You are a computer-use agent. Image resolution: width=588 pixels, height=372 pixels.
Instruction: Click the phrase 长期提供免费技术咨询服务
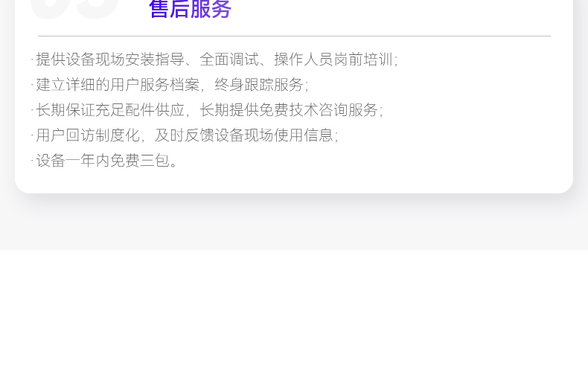click(x=289, y=110)
